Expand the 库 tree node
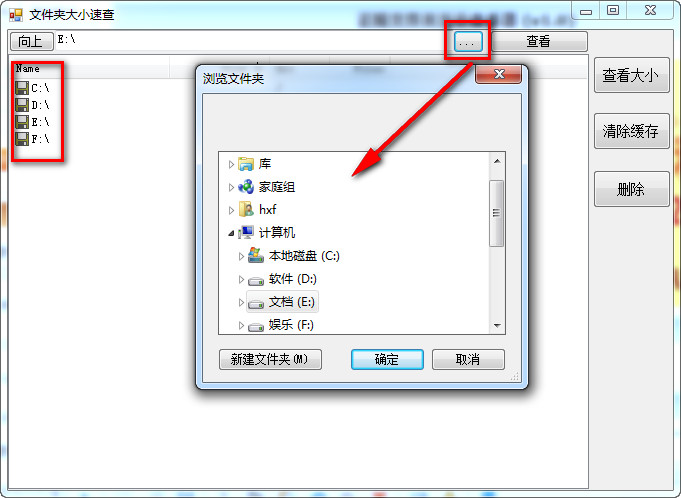 [231, 165]
